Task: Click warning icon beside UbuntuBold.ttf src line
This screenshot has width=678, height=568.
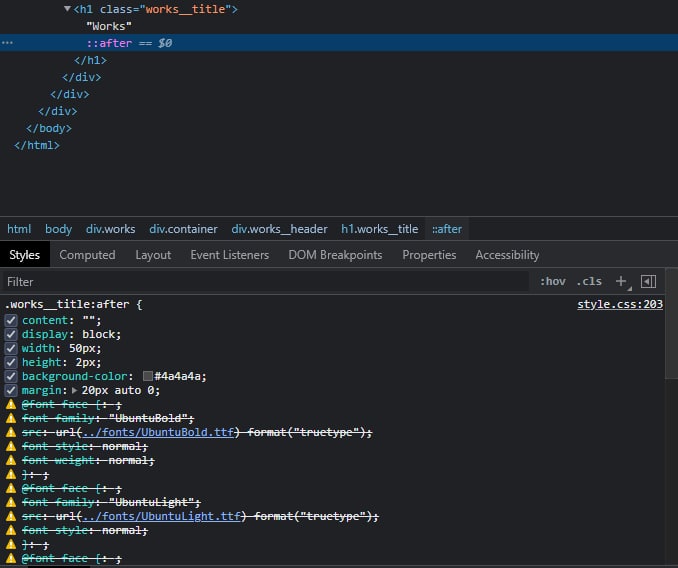Action: (x=11, y=432)
